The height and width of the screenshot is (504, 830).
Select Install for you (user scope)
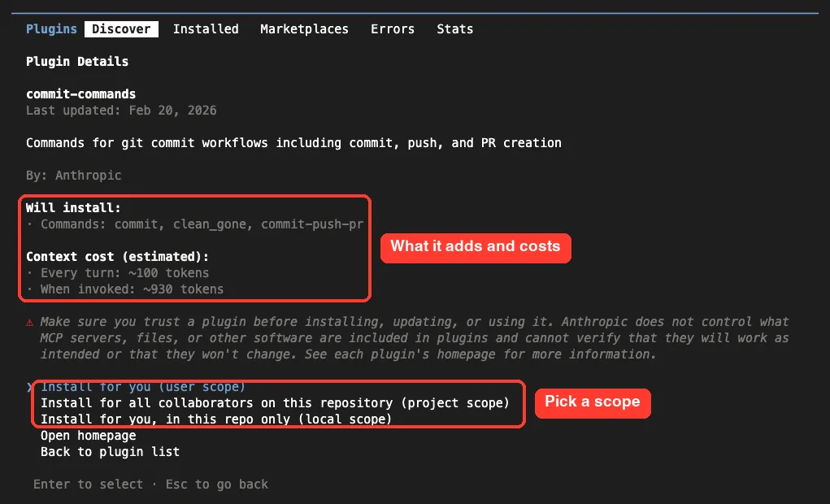[143, 387]
